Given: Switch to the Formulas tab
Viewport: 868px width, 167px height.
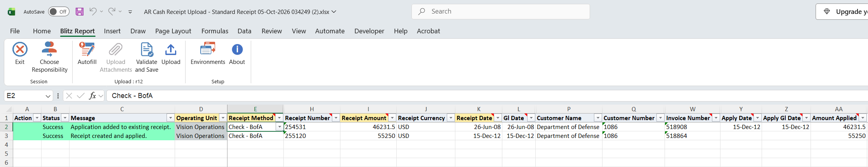Looking at the screenshot, I should [215, 31].
